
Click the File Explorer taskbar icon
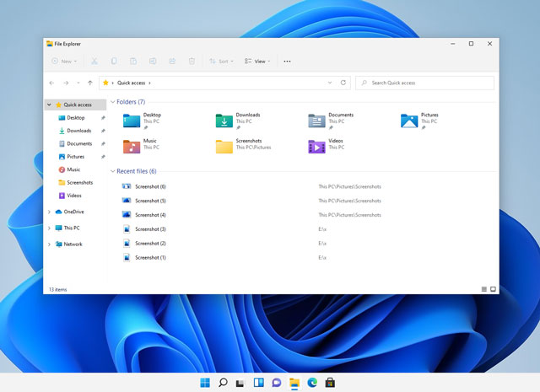point(294,383)
